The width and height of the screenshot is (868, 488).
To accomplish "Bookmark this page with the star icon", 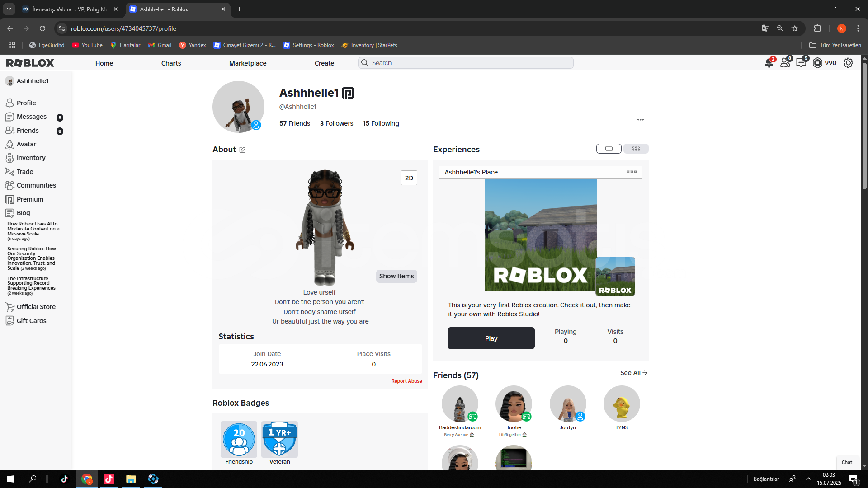I will [x=795, y=28].
